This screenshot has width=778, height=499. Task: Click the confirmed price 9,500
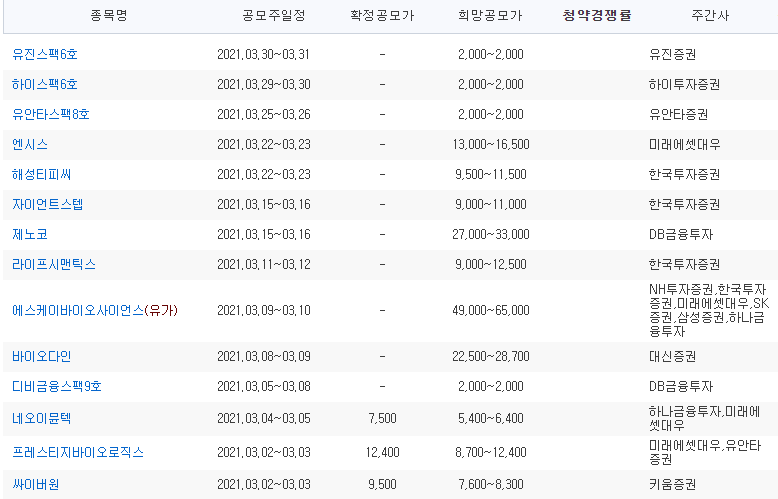tap(382, 484)
